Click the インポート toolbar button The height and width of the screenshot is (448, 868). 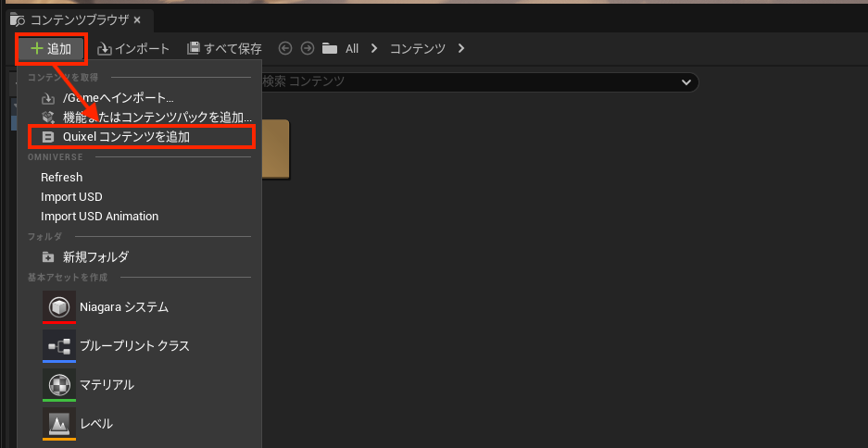click(134, 48)
